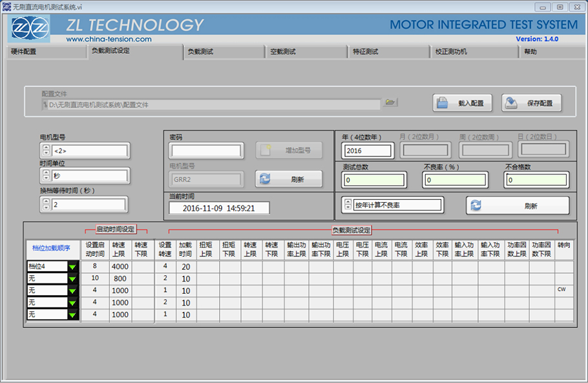Switch to the 硬件配置 tab
Screen dimensions: 588x383
(24, 52)
